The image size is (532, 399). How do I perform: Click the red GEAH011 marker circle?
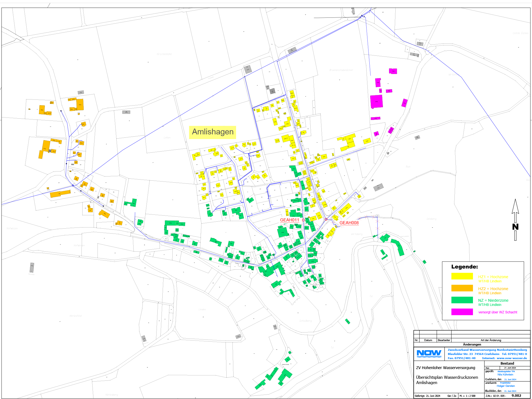point(303,220)
